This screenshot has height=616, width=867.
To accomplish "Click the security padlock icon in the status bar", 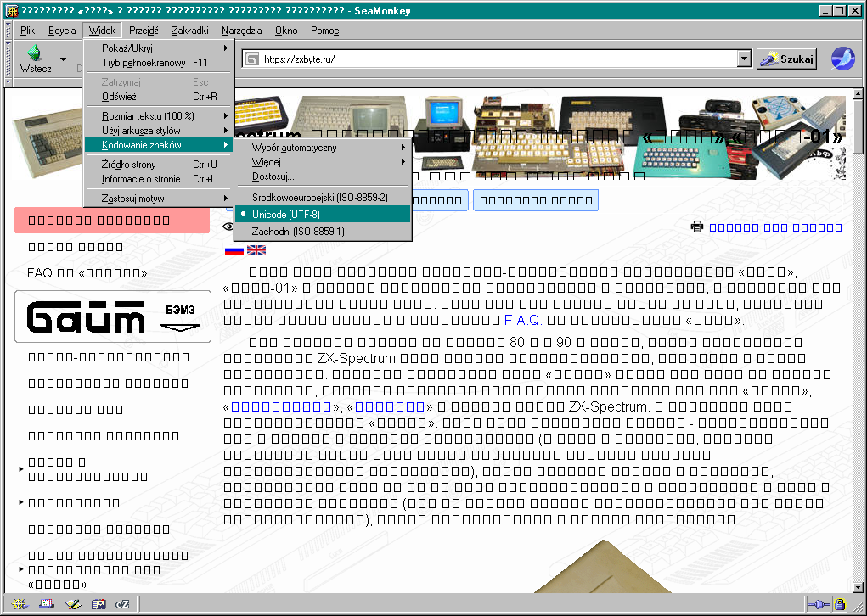I will point(840,604).
